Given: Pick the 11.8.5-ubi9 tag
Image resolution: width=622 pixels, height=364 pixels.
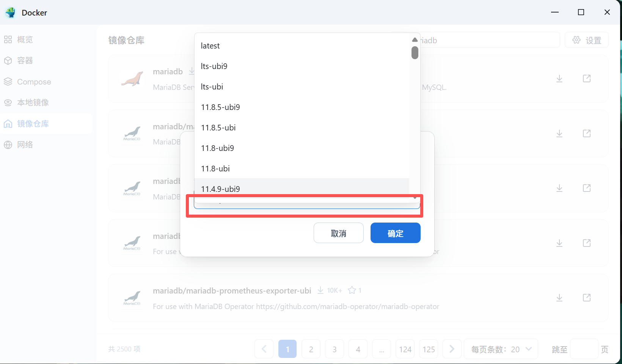Looking at the screenshot, I should click(302, 107).
